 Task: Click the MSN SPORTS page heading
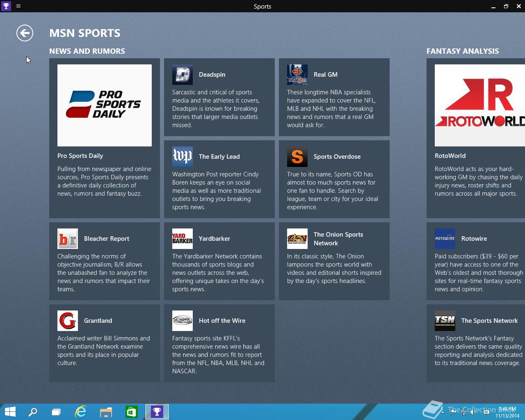point(85,33)
